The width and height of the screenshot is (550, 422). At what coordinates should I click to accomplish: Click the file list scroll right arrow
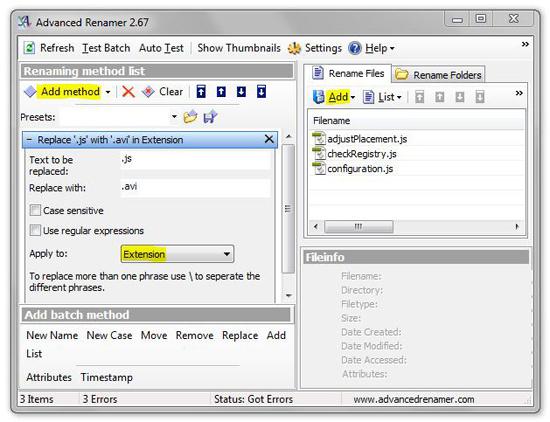pyautogui.click(x=517, y=227)
